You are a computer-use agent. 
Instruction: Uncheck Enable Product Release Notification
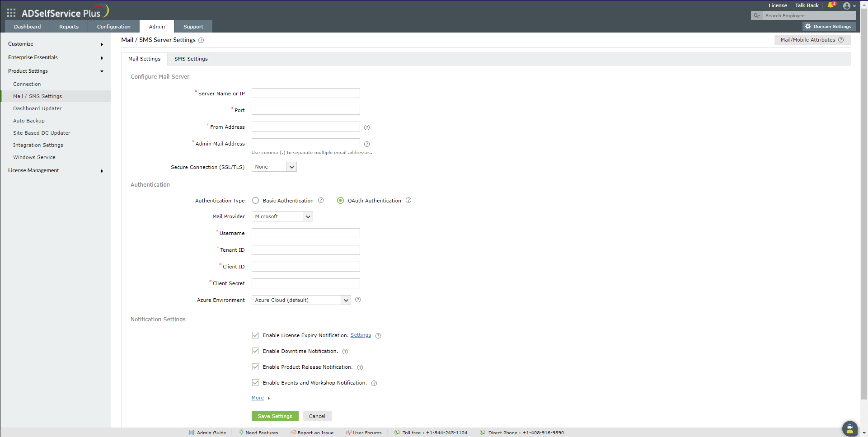coord(256,367)
